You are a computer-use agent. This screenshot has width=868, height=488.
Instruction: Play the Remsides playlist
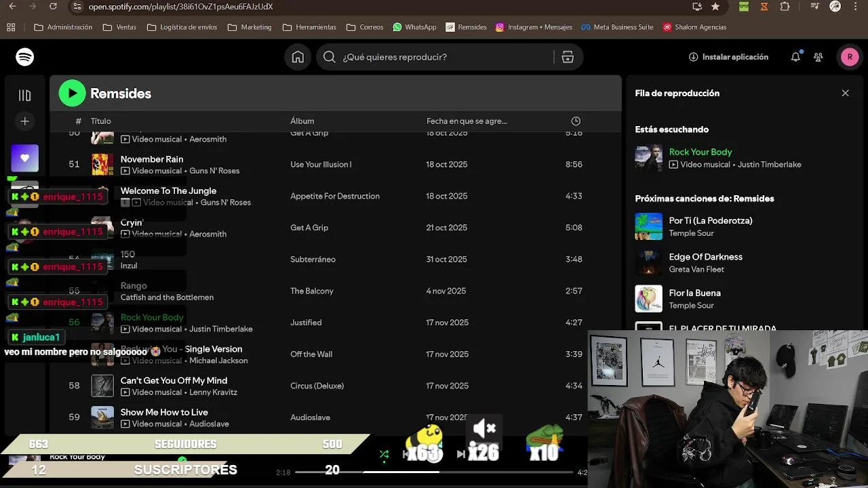click(72, 94)
